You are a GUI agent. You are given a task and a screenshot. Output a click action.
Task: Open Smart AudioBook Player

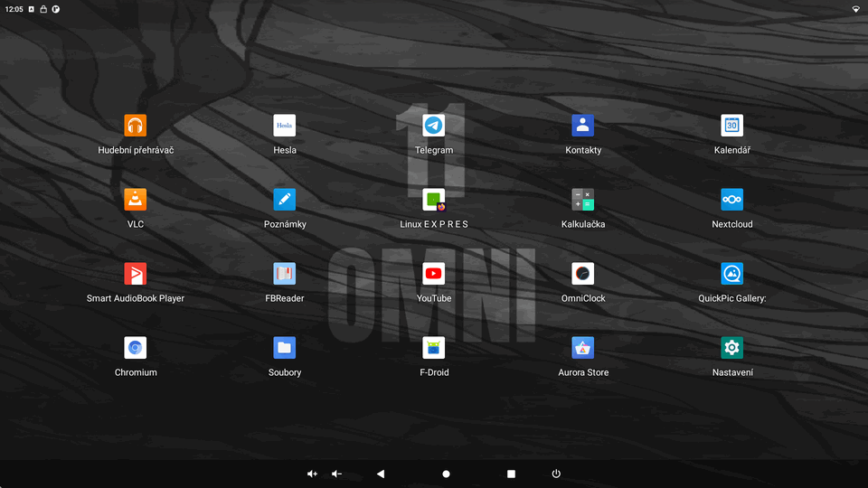click(135, 274)
